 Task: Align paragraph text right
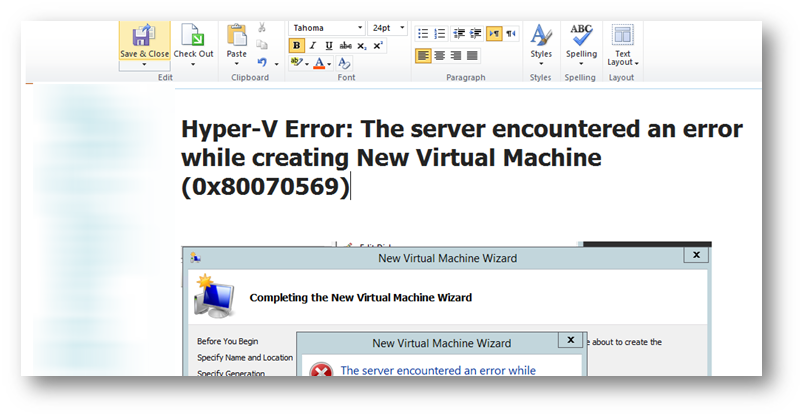pyautogui.click(x=456, y=55)
